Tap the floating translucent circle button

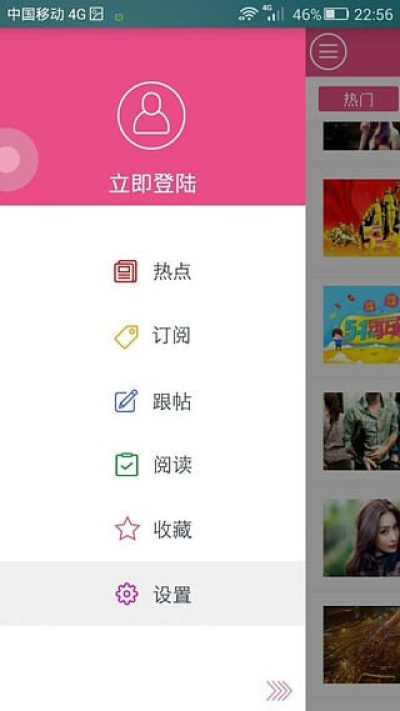pyautogui.click(x=14, y=160)
